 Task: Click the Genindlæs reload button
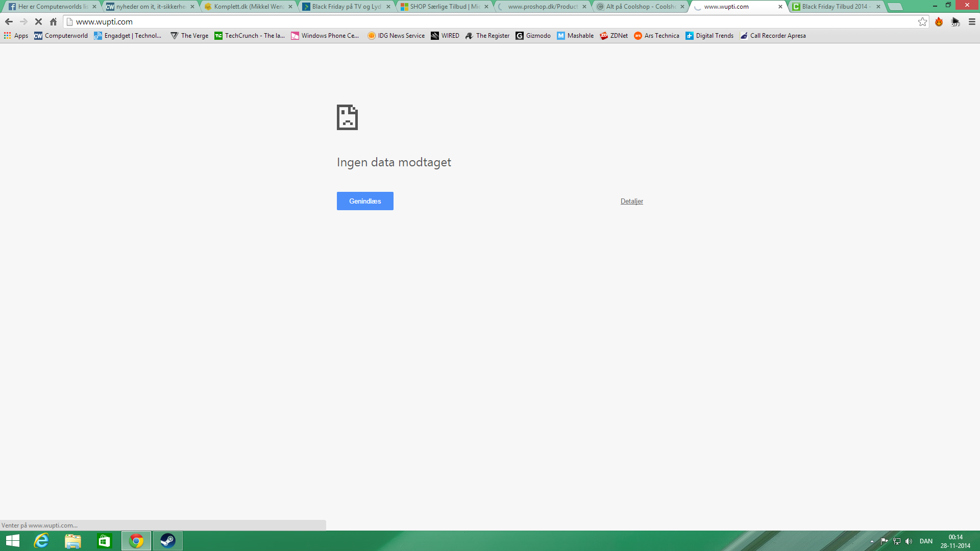point(365,201)
